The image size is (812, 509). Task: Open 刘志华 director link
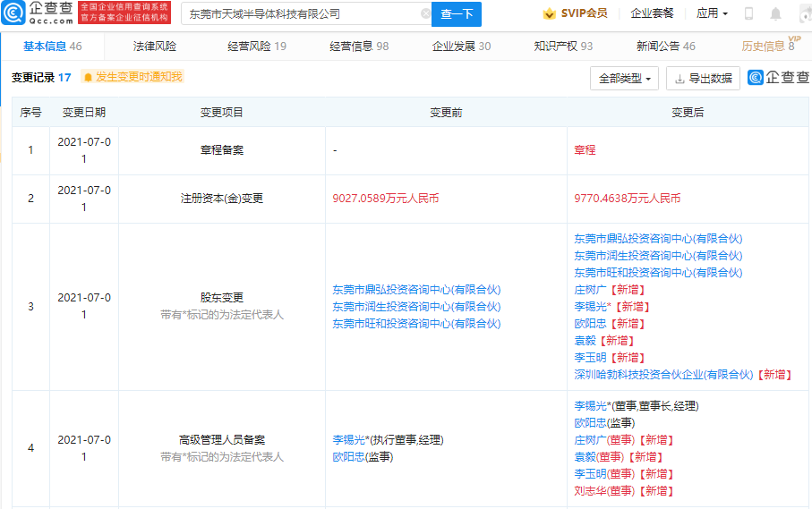[x=589, y=491]
